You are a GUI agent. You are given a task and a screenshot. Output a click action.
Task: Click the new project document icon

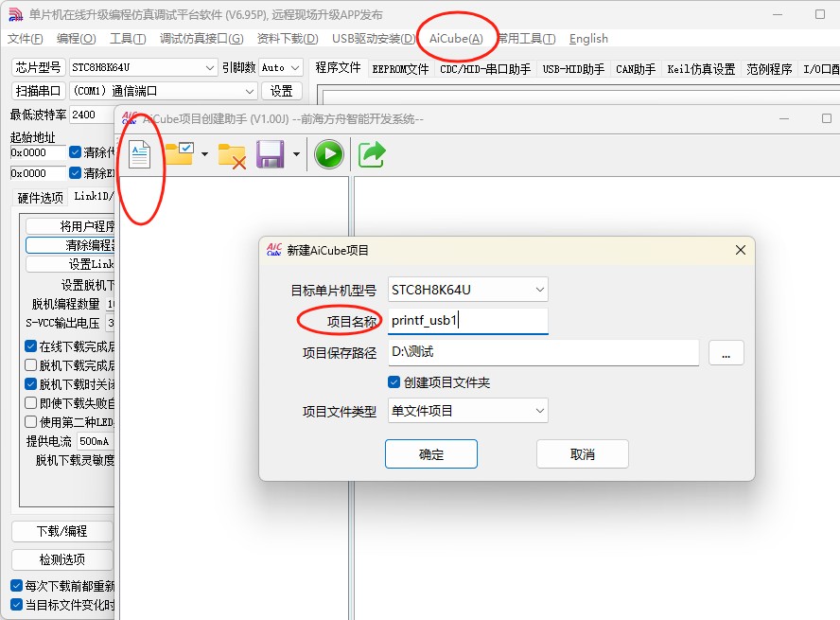pos(140,155)
